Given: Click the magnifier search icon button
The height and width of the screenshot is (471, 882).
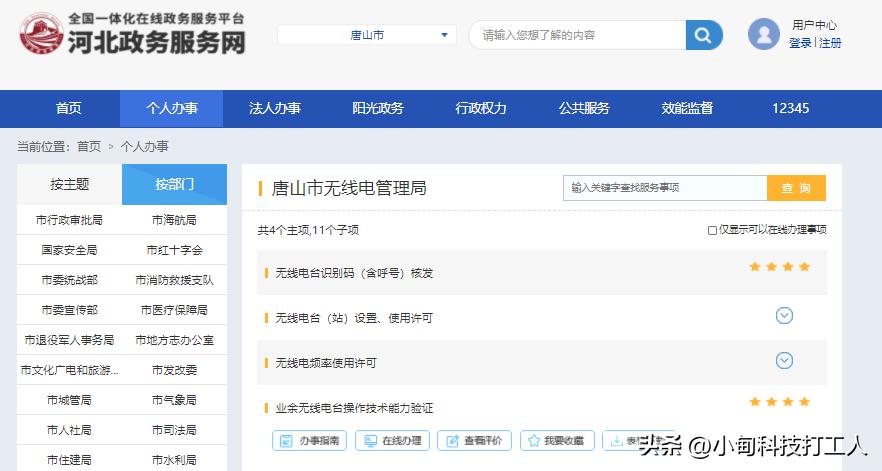Looking at the screenshot, I should (704, 35).
